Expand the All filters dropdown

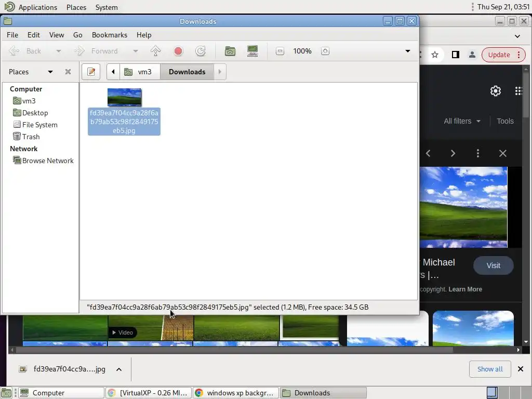[462, 121]
